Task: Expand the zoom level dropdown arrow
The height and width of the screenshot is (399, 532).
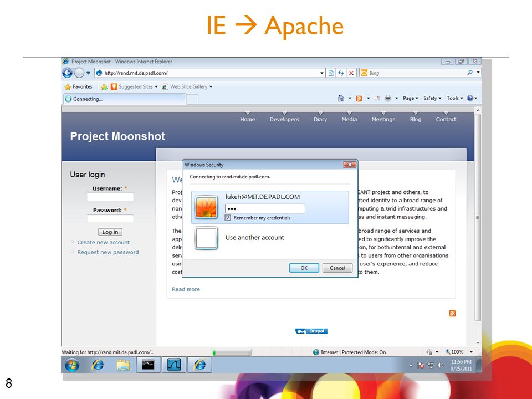Action: (471, 352)
